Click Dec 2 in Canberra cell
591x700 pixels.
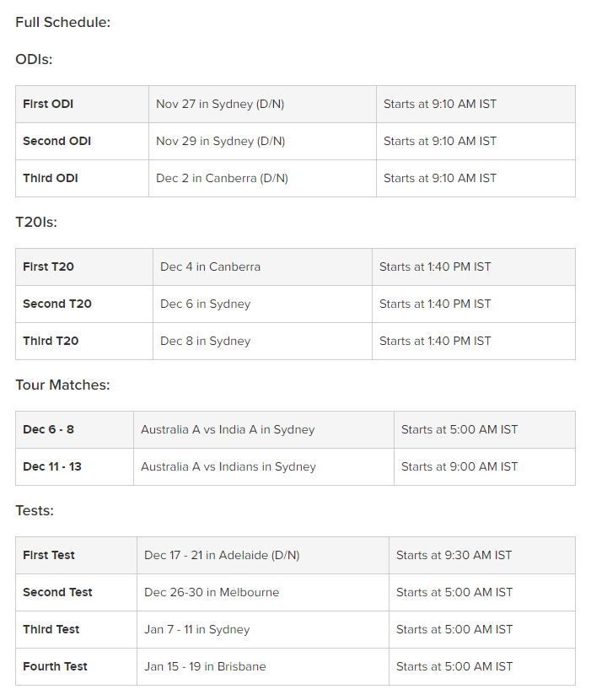[222, 179]
